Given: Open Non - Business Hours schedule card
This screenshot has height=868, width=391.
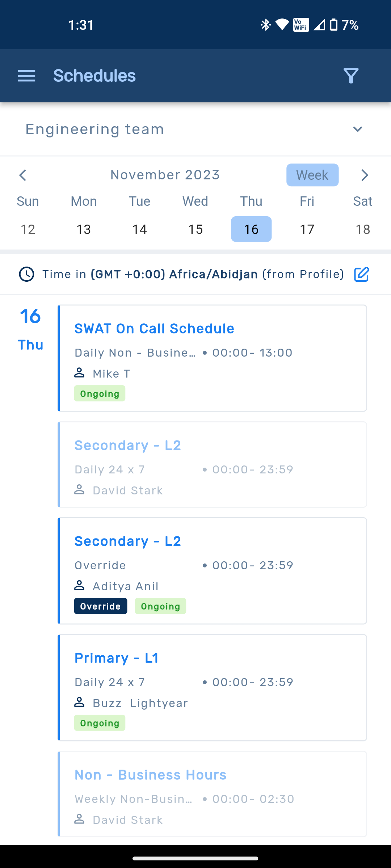Looking at the screenshot, I should coord(150,775).
